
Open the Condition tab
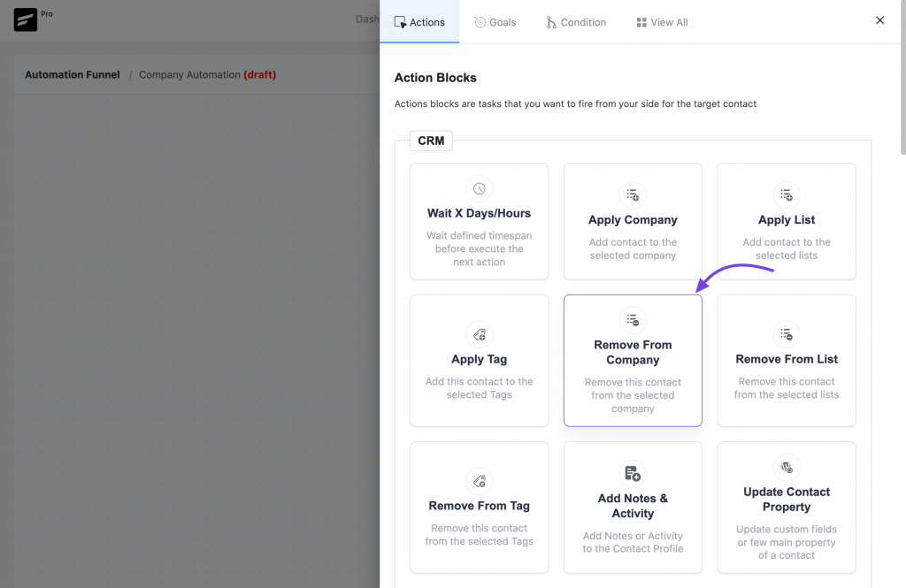coord(576,22)
